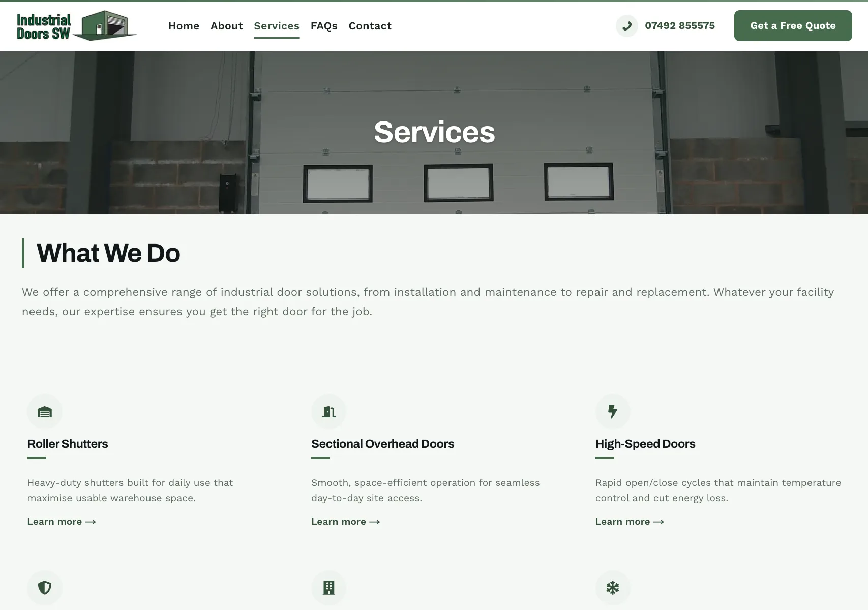
Task: Open the FAQs page
Action: (x=324, y=26)
